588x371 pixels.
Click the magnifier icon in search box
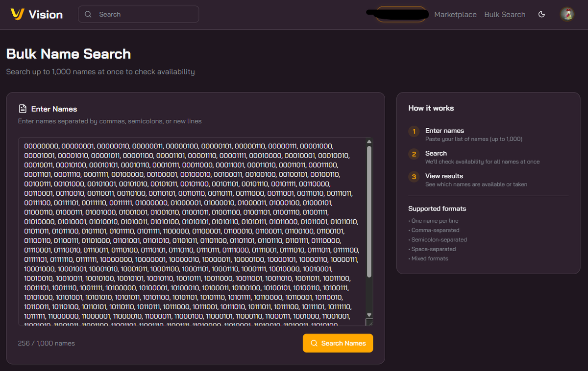(88, 14)
